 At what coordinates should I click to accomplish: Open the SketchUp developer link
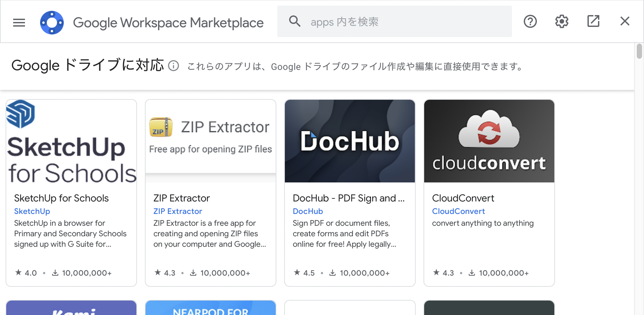(32, 211)
